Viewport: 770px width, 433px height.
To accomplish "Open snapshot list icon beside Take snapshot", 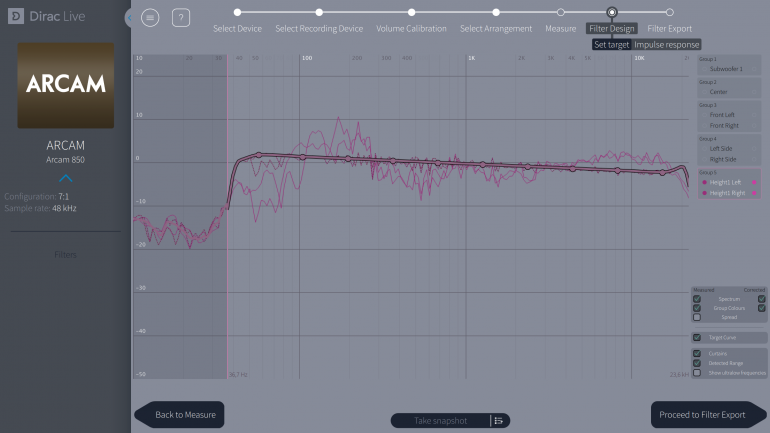I will (498, 421).
